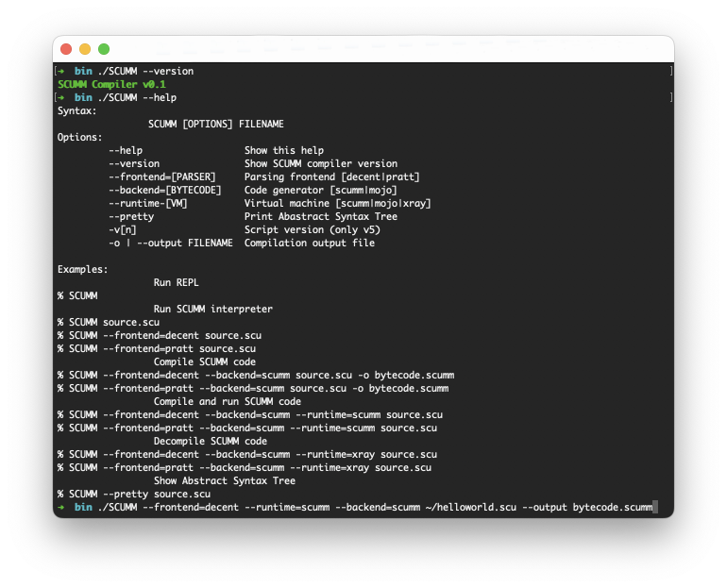Click the prompt arrow on the last command line
This screenshot has width=727, height=588.
[61, 507]
